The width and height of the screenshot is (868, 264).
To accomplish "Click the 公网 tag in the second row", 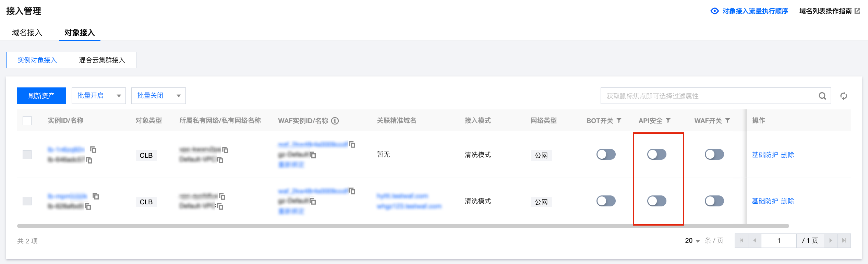I will [x=541, y=202].
